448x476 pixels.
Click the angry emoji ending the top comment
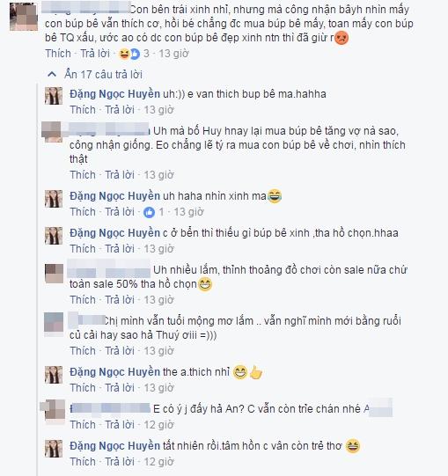(x=342, y=38)
